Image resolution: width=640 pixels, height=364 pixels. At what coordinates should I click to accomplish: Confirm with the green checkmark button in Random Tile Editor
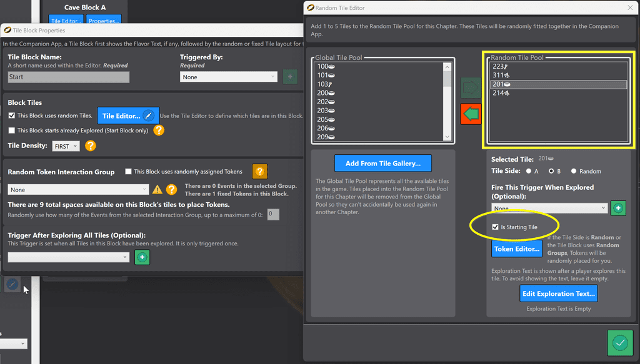(x=619, y=343)
